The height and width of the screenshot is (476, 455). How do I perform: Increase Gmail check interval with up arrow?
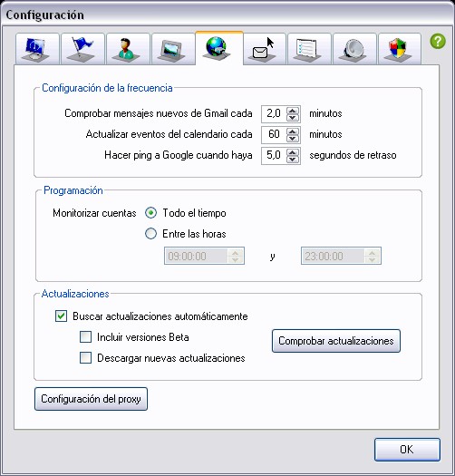(x=293, y=111)
